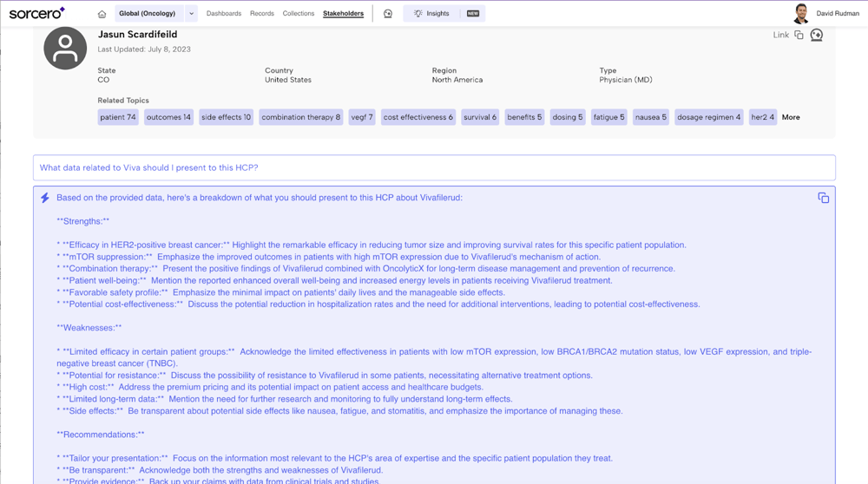Click the Type value Physician (MD)
Image resolution: width=868 pixels, height=484 pixels.
pos(626,80)
